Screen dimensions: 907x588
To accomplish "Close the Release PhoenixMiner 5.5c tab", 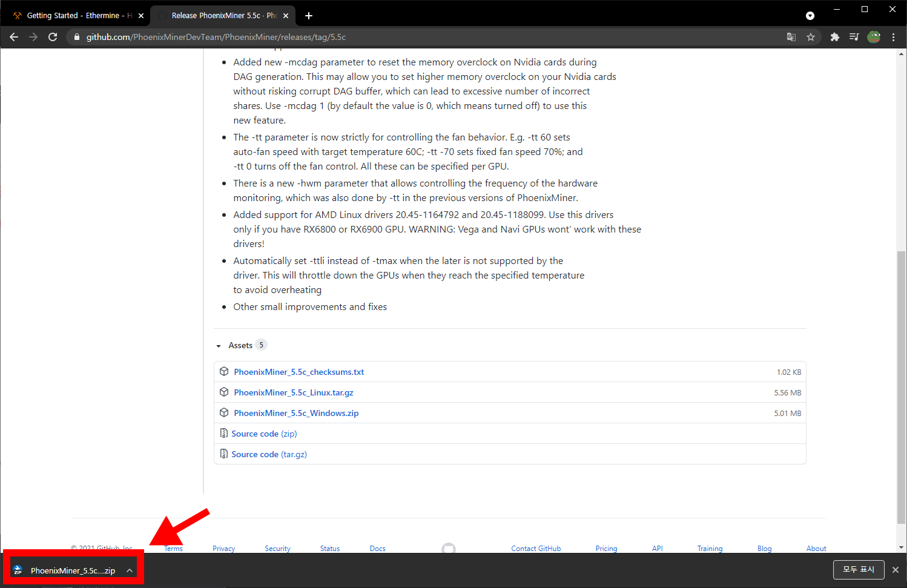I will pyautogui.click(x=286, y=16).
